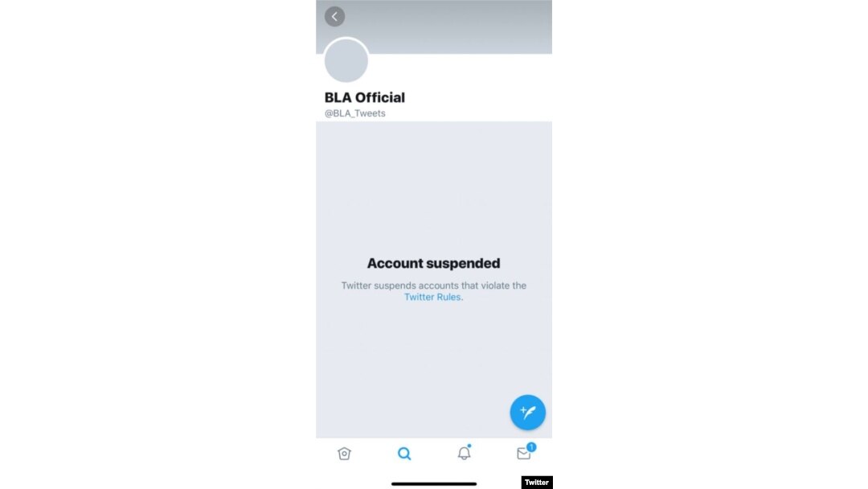Open the compose tweet floating button
Screen dimensions: 868x489
click(x=527, y=412)
